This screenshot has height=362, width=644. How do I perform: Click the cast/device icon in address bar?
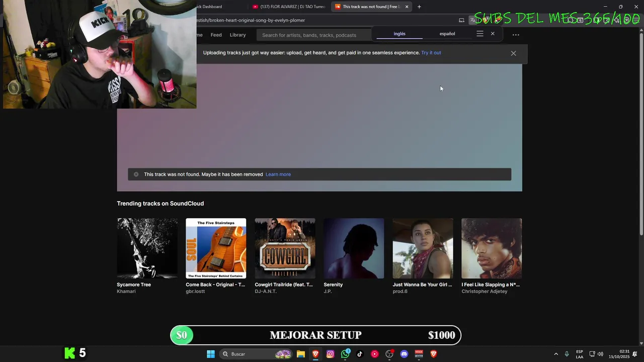pyautogui.click(x=461, y=20)
